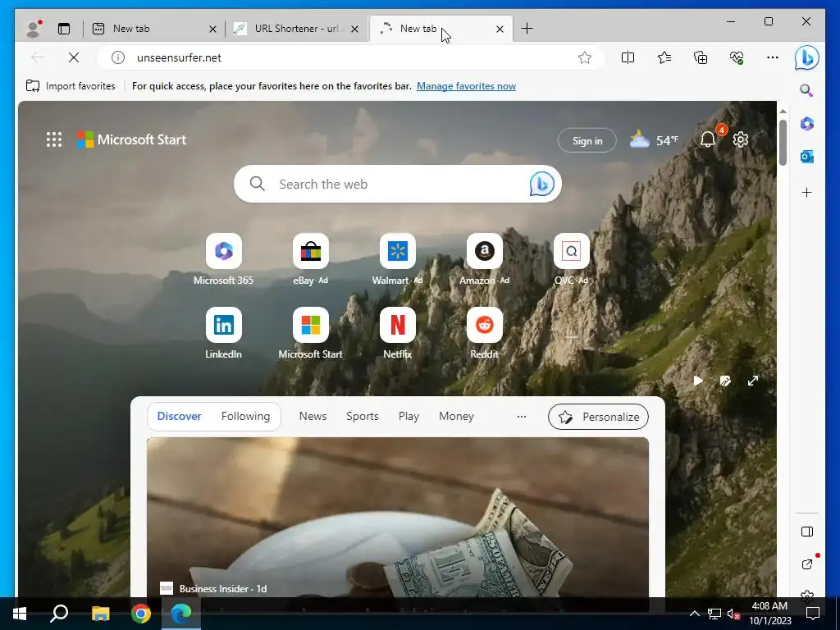Select the Discover feed tab
The width and height of the screenshot is (840, 630).
(x=179, y=416)
